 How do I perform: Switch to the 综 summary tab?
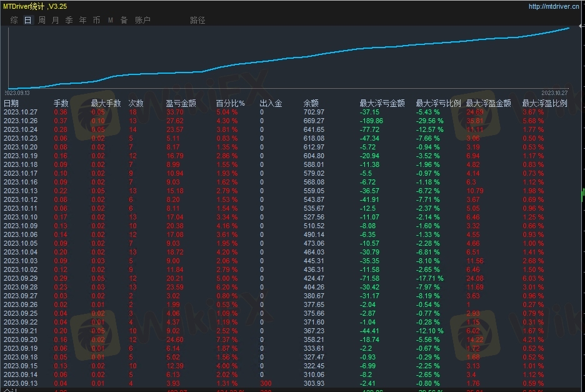(14, 20)
